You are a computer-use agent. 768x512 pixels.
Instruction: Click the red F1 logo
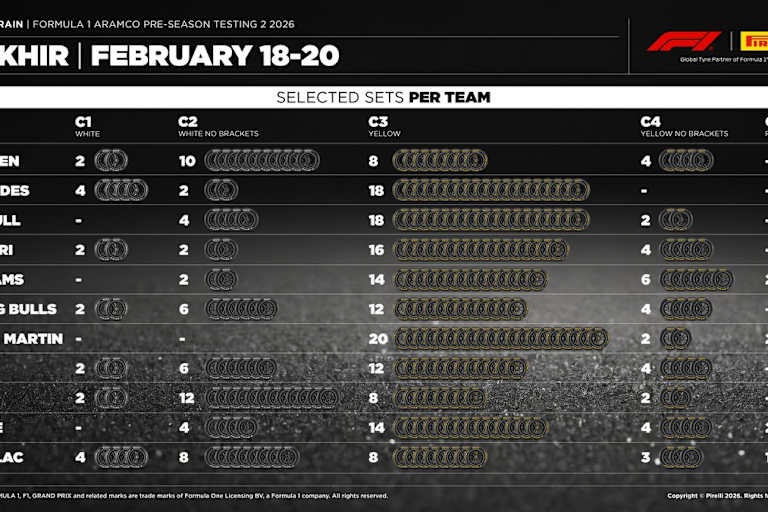coord(683,41)
